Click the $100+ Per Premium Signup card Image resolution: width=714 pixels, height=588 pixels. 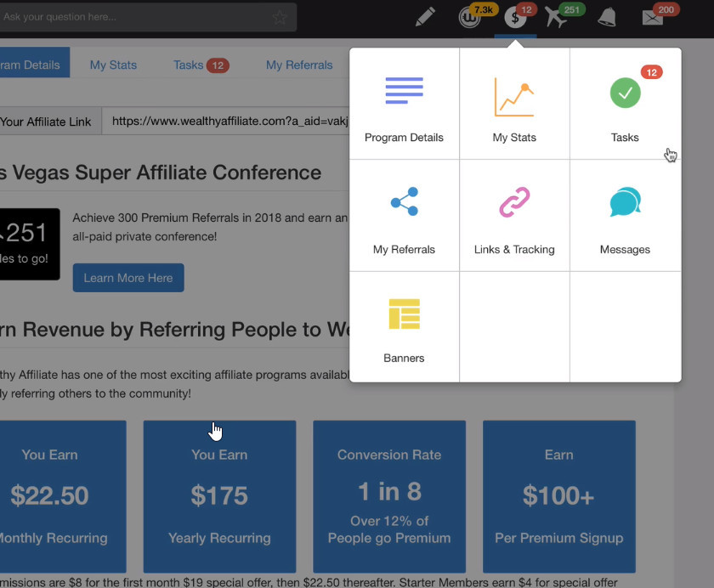point(559,496)
